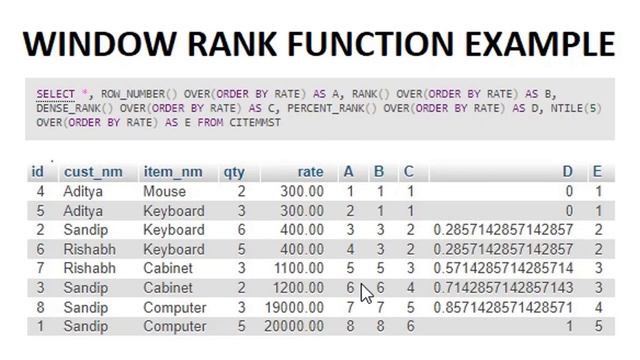This screenshot has height=360, width=640.
Task: Click Computer in the 20000.00 row
Action: [175, 327]
